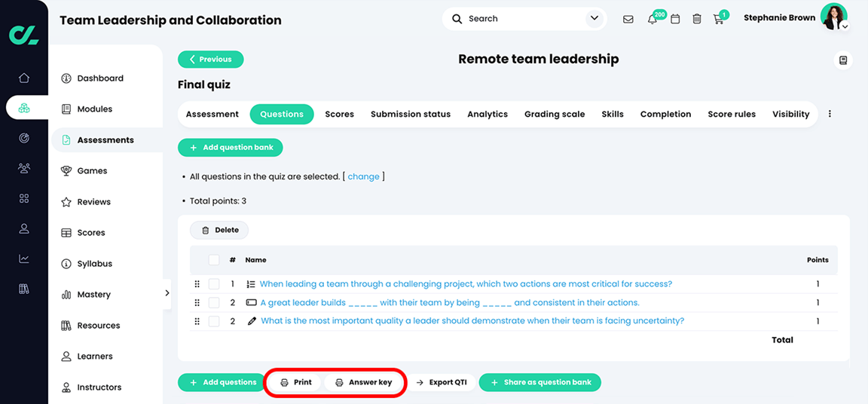Open the user profile icon in left rail

point(24,228)
